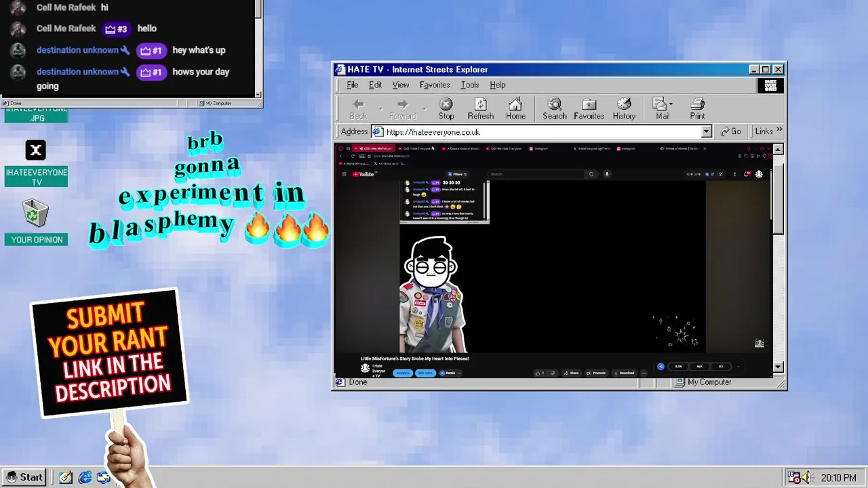Click the speaker volume tray icon
The width and height of the screenshot is (868, 488).
(807, 477)
